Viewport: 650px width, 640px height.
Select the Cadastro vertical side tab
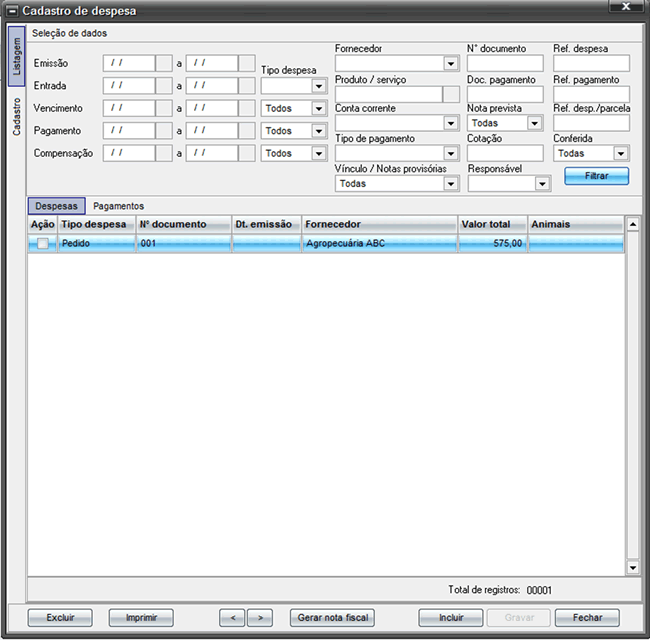coord(15,116)
